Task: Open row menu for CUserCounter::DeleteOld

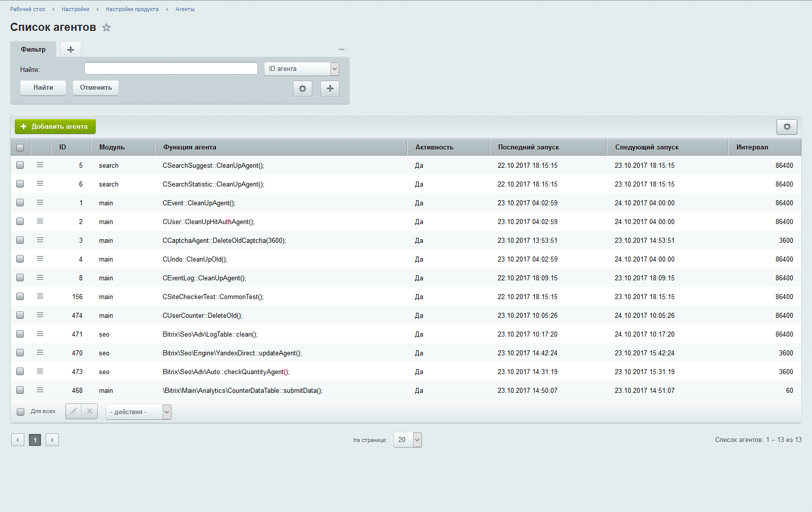Action: (40, 315)
